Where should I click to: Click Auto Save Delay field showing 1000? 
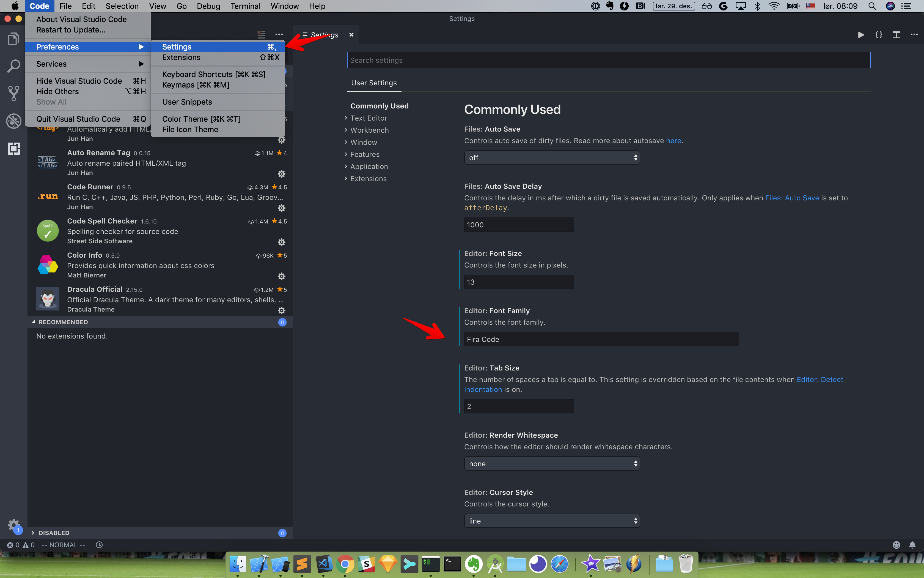(x=519, y=224)
